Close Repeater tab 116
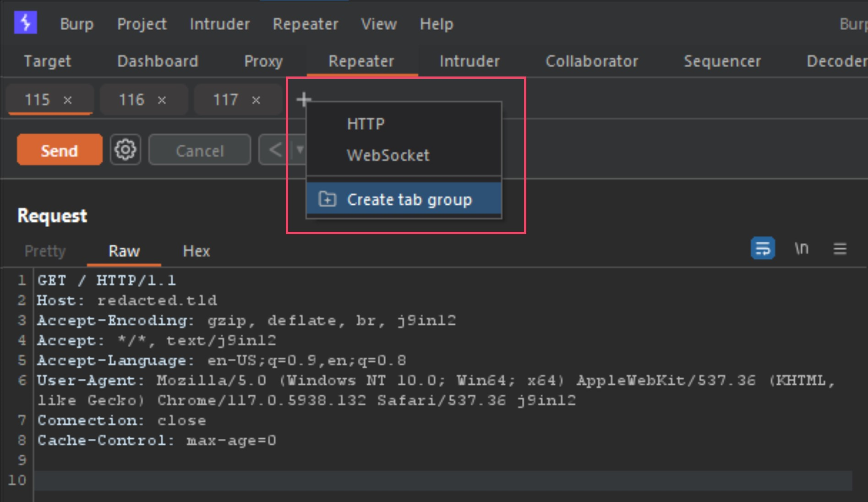868x502 pixels. (162, 100)
